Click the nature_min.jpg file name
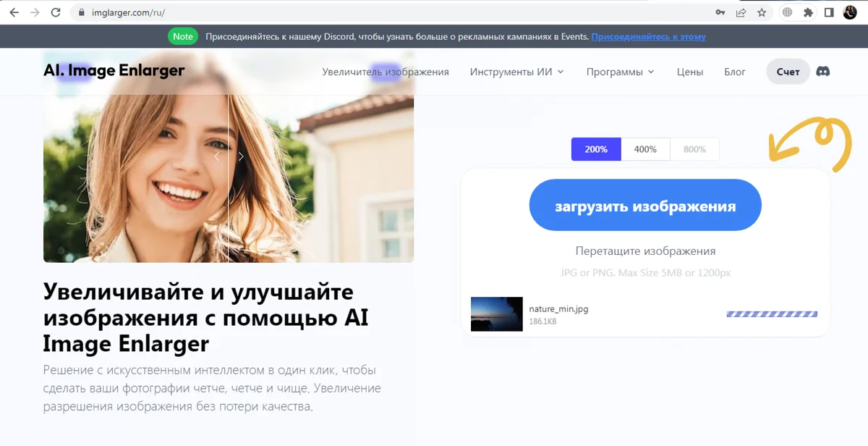This screenshot has height=446, width=868. point(558,308)
